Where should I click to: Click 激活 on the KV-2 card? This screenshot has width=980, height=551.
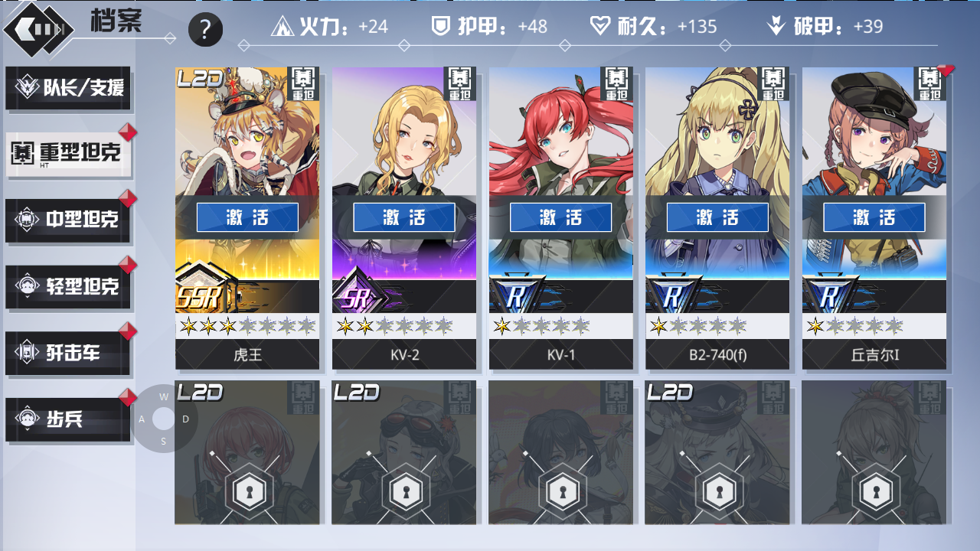click(x=404, y=217)
